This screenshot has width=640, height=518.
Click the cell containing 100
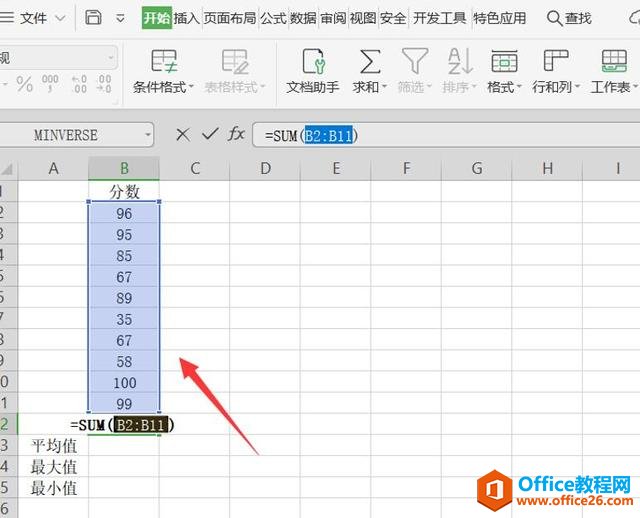coord(124,382)
